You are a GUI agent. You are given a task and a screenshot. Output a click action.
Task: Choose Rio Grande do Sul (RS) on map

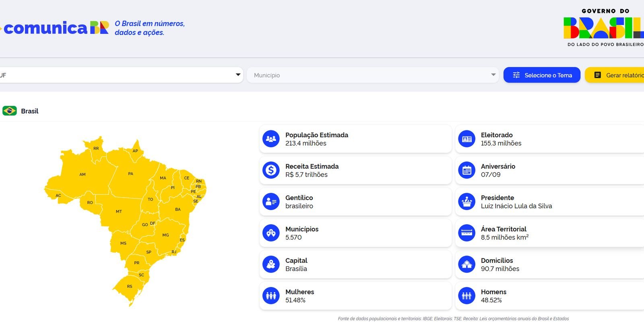(129, 287)
